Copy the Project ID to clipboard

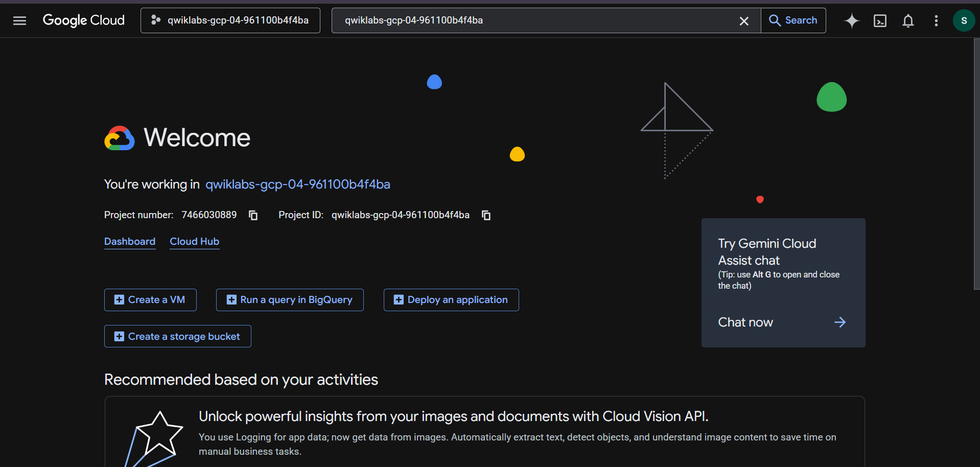pyautogui.click(x=486, y=215)
